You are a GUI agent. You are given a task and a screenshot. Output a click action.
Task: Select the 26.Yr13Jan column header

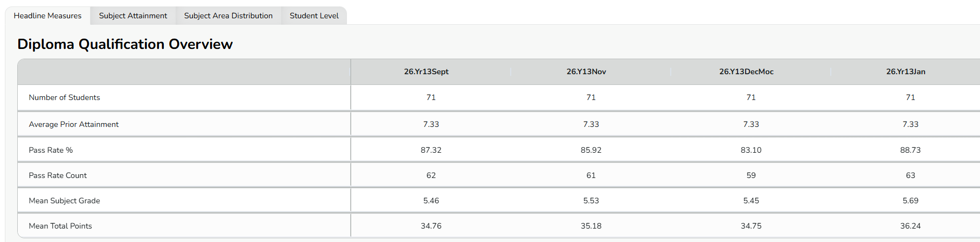906,72
